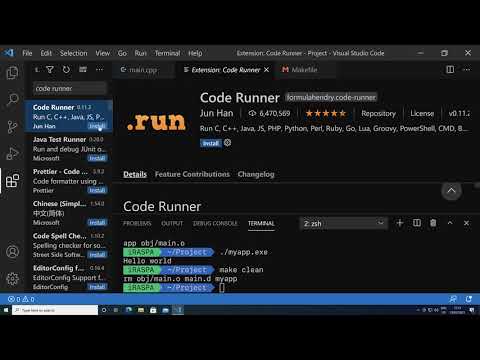480x360 pixels.
Task: Click the extensions filter funnel icon
Action: coord(50,69)
